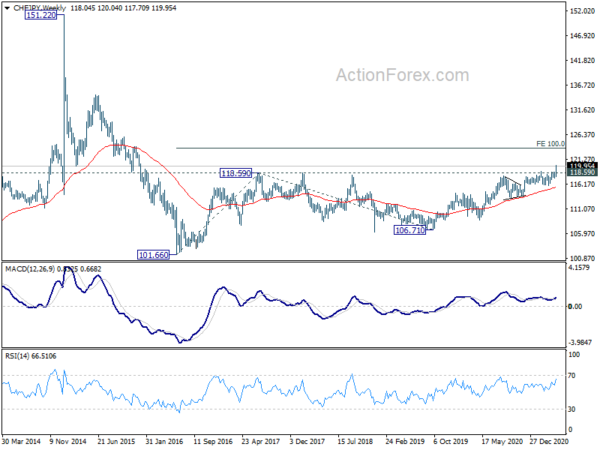Viewport: 600px width, 450px height.
Task: Click the MACD 0.00 zero line label
Action: [x=575, y=307]
